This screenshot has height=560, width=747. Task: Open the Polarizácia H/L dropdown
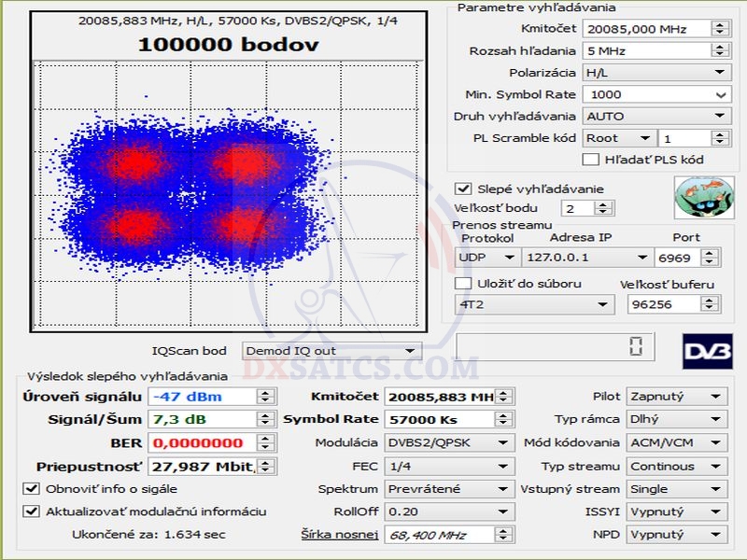pos(655,72)
